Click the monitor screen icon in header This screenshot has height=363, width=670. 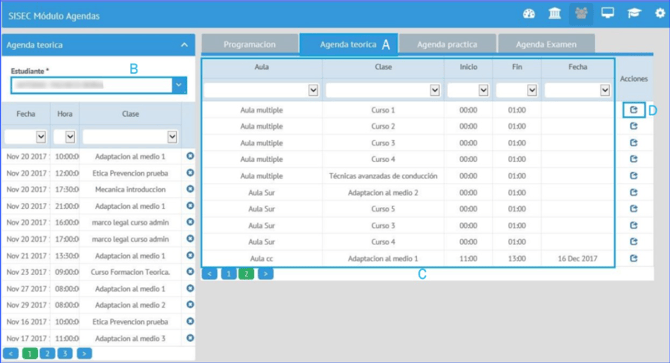[x=608, y=13]
